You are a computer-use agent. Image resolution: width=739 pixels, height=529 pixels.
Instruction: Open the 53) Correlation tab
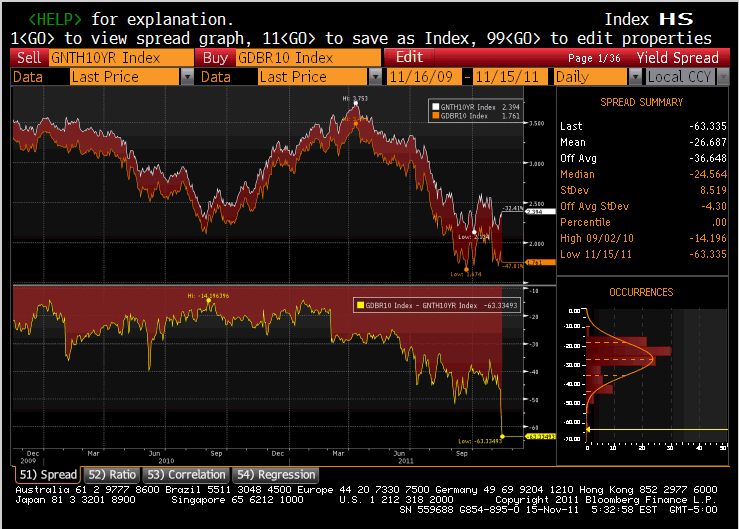pyautogui.click(x=185, y=474)
